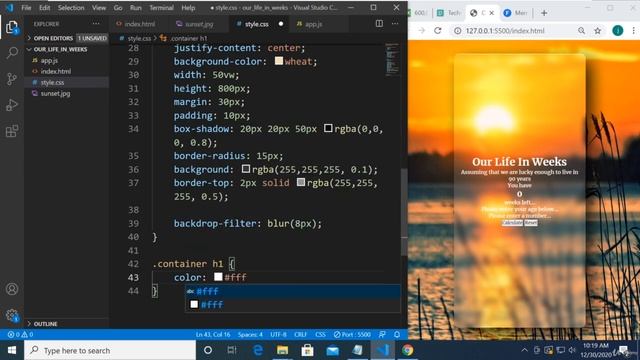640x360 pixels.
Task: Open File Explorer from taskbar
Action: [282, 350]
